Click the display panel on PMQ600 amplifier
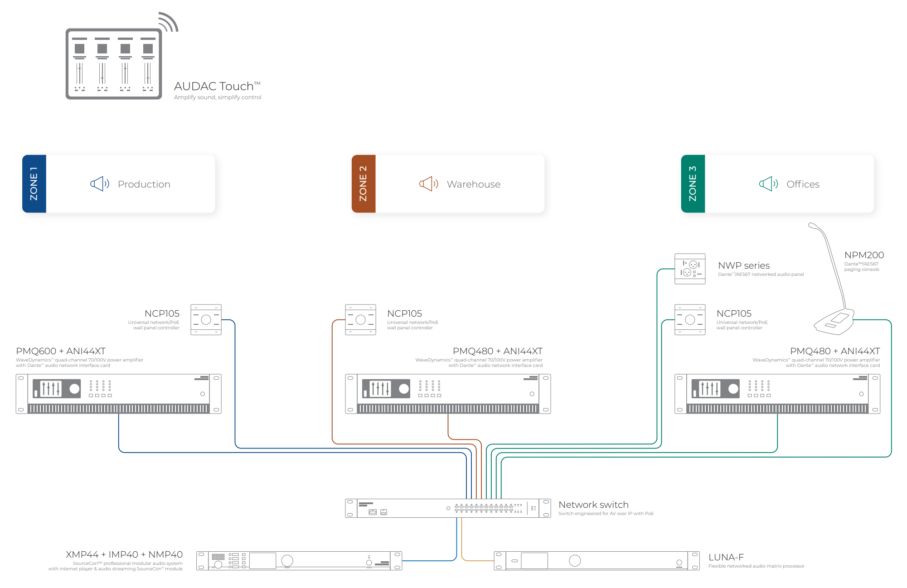Viewport: 907px width, 588px height. click(57, 389)
